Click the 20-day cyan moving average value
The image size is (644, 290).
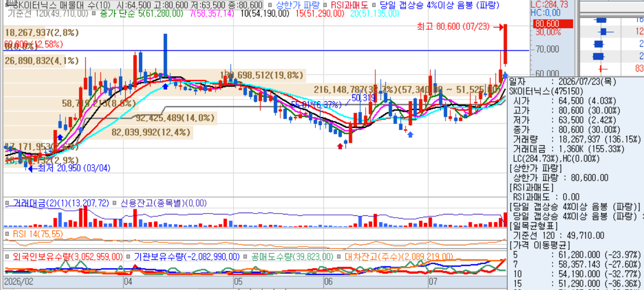[x=375, y=14]
